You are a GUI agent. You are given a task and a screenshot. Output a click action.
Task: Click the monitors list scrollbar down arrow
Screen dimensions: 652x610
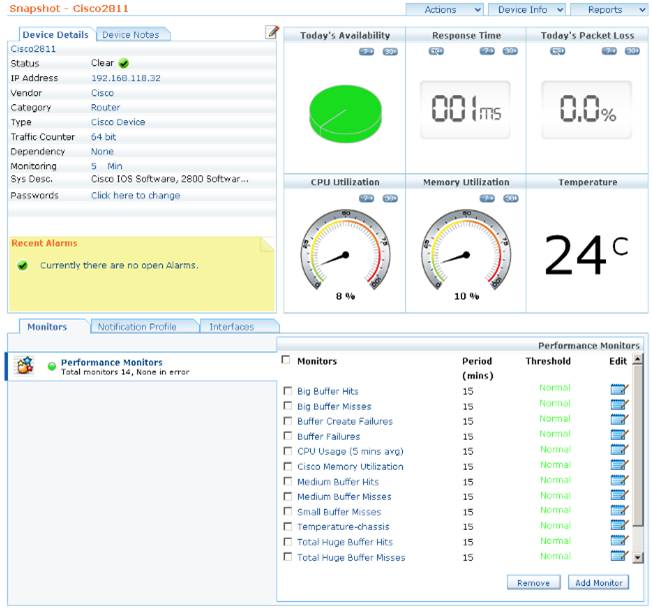point(637,557)
